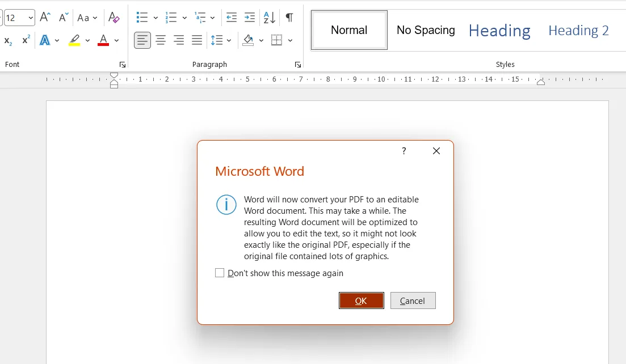Apply subscript formatting
The image size is (626, 364).
click(x=8, y=40)
